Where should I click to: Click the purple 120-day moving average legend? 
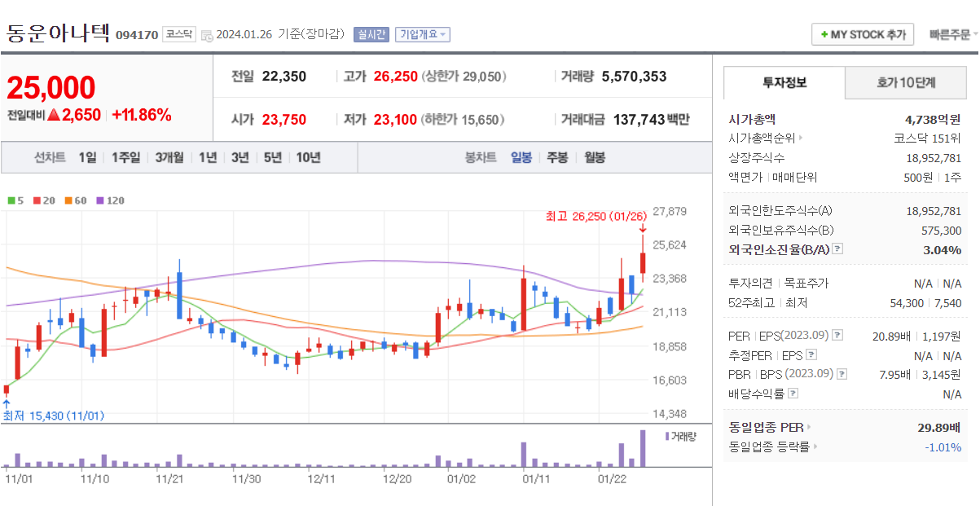point(111,200)
